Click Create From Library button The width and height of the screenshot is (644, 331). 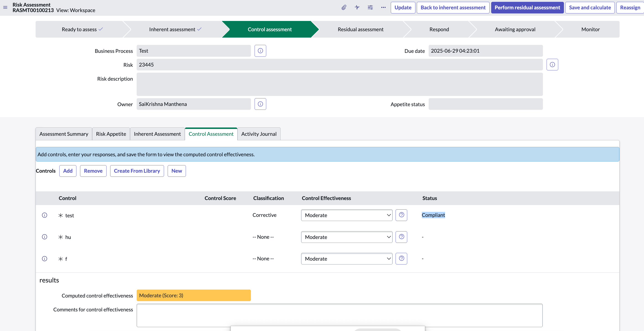[137, 171]
